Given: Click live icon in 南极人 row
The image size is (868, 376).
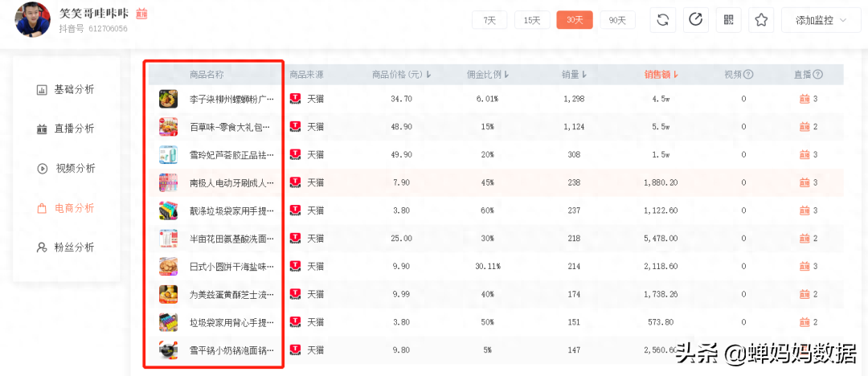Looking at the screenshot, I should coord(805,182).
